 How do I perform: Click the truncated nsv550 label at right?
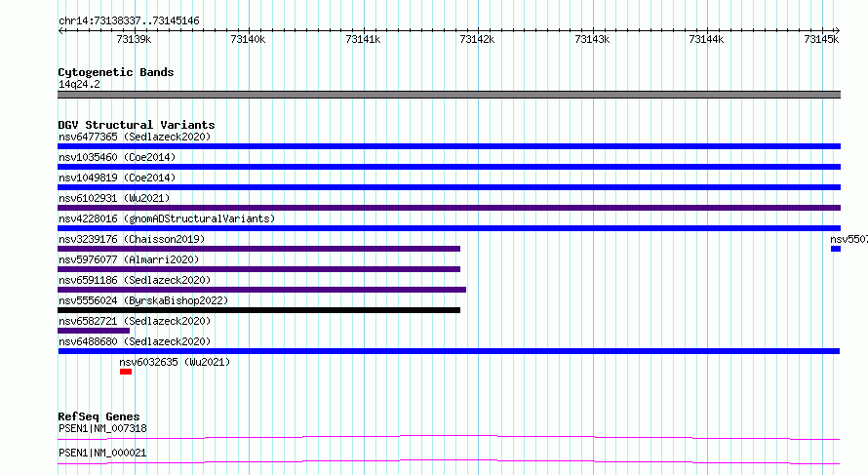(x=848, y=239)
